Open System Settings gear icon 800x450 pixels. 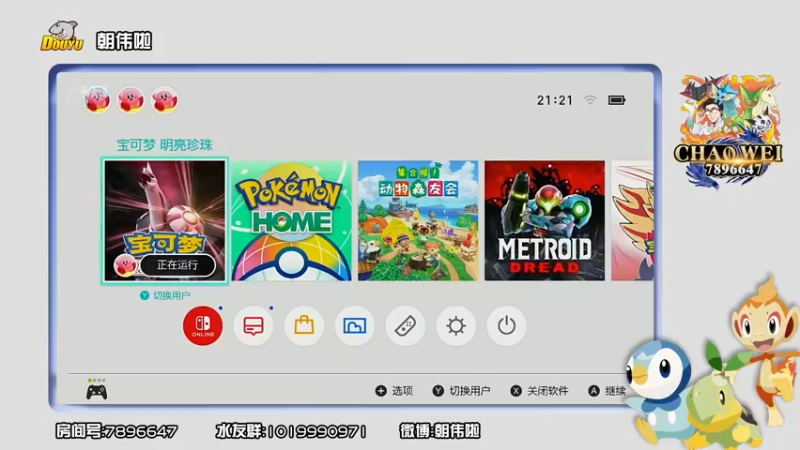pos(456,326)
